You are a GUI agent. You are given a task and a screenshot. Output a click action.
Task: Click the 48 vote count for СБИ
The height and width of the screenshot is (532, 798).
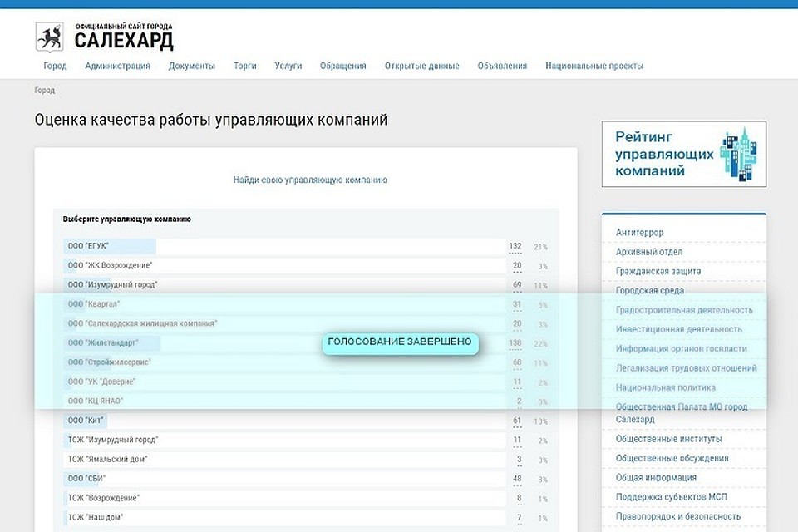517,479
